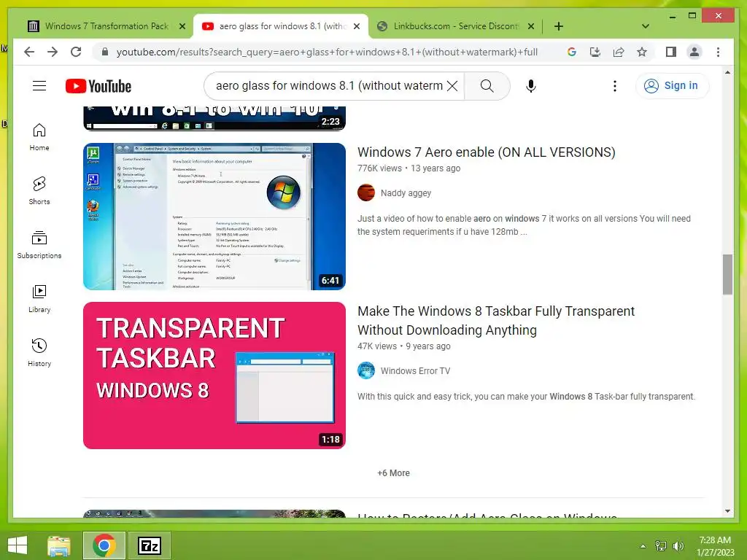Visit Windows Error TV channel name

[415, 371]
